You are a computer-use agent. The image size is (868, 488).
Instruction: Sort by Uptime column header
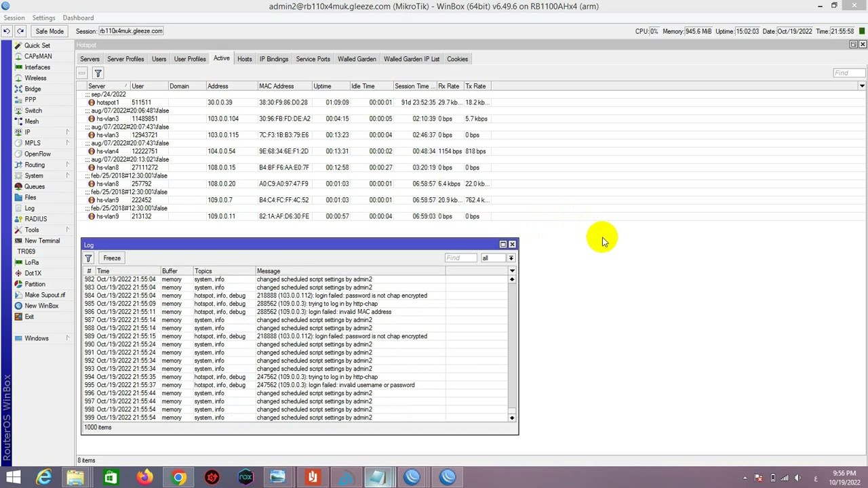330,86
